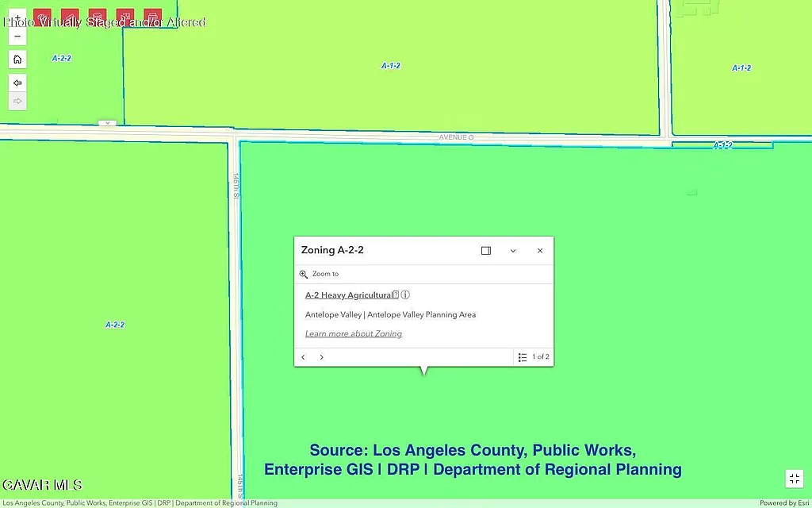Close the Zoning A-2-2 popup
The width and height of the screenshot is (812, 508).
pyautogui.click(x=540, y=251)
